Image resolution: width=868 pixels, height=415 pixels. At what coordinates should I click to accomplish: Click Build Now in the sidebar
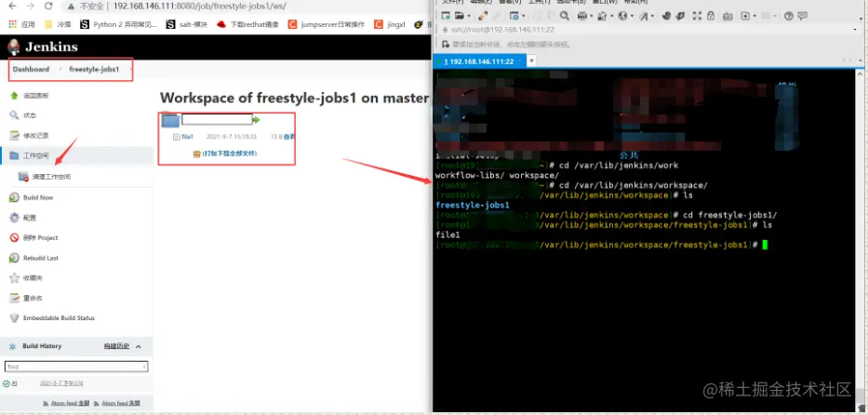pos(32,197)
